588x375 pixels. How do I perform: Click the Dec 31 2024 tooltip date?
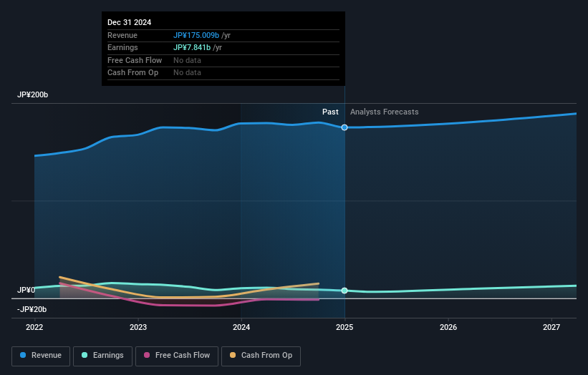(x=130, y=22)
